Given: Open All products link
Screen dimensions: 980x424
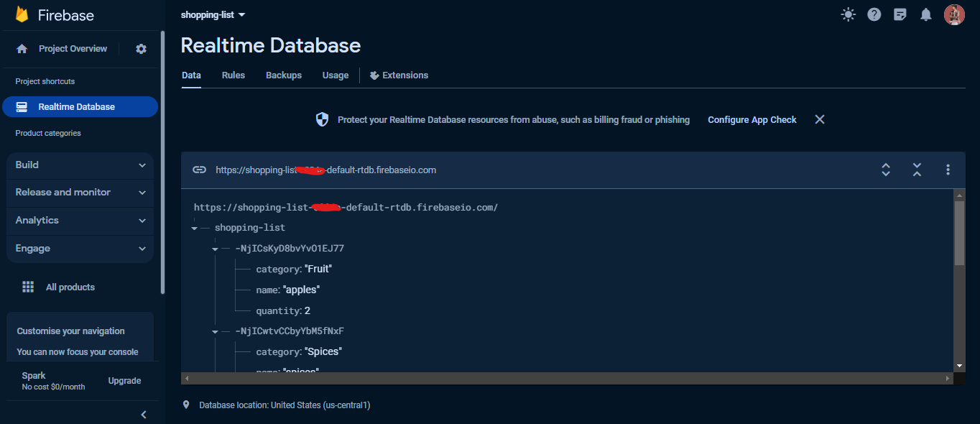Looking at the screenshot, I should coord(70,287).
